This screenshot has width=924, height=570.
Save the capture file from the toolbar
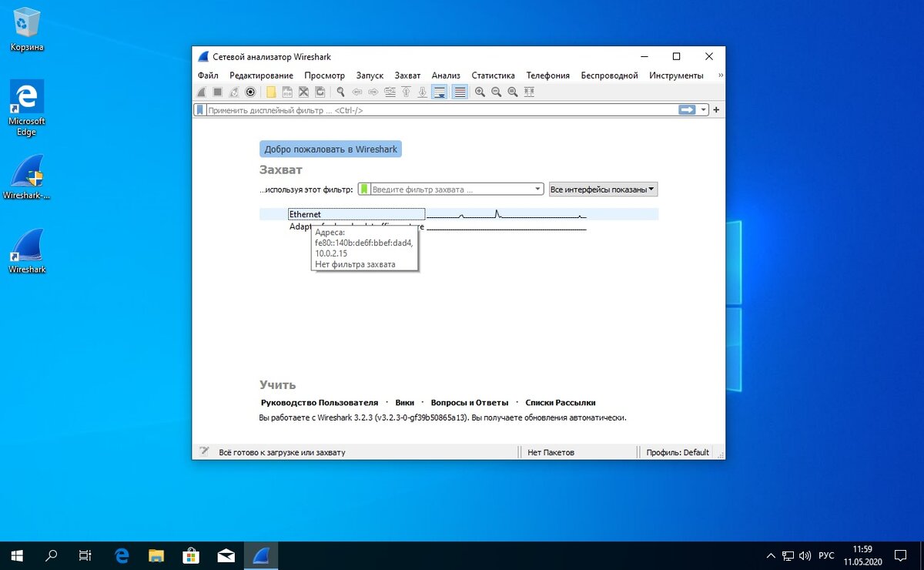[287, 92]
